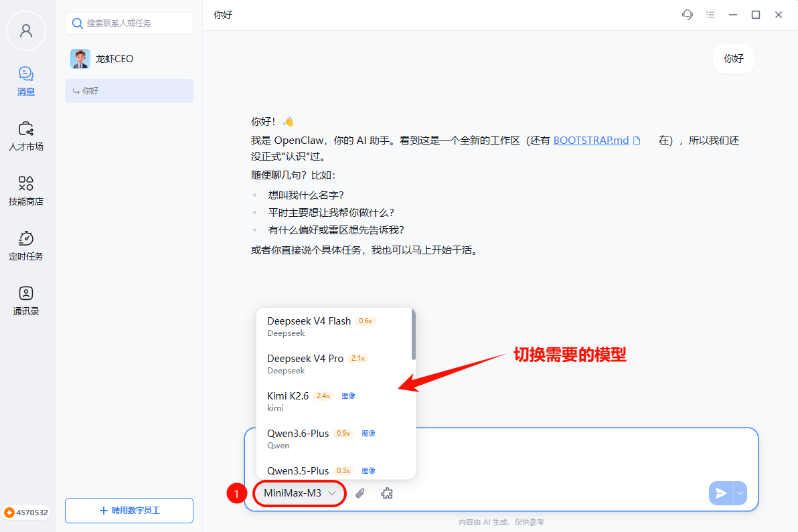Image resolution: width=798 pixels, height=532 pixels.
Task: Minimize the application window
Action: pyautogui.click(x=733, y=15)
